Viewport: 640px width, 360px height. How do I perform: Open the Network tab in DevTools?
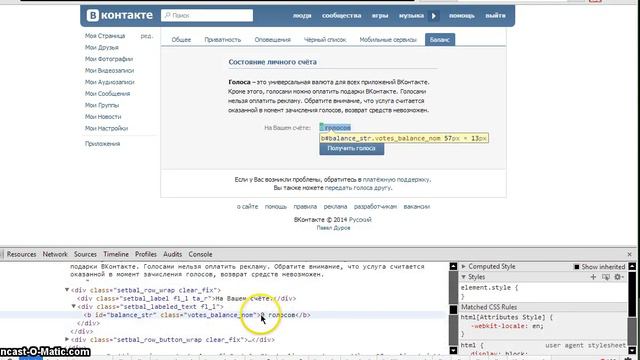point(55,254)
